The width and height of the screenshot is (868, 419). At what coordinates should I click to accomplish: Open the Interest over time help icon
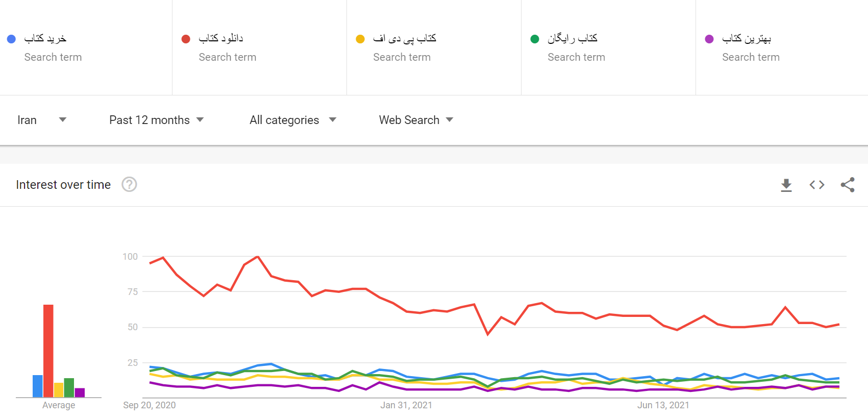[129, 184]
